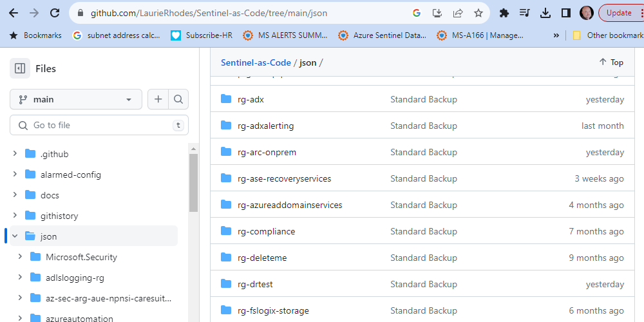Share this page via the share icon

(458, 13)
